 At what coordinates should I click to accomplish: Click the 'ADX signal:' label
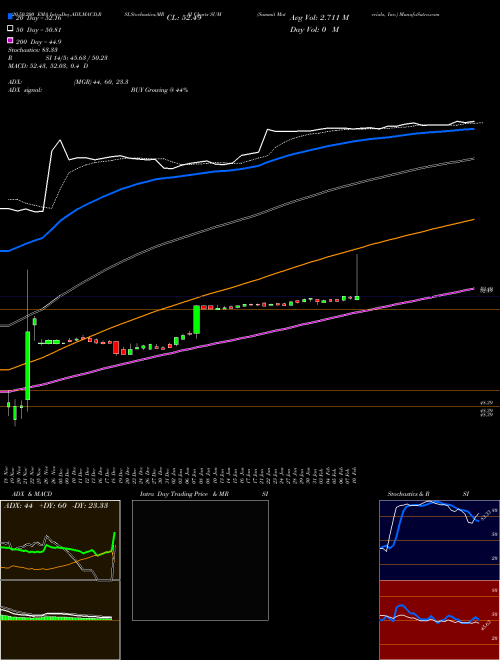25,90
